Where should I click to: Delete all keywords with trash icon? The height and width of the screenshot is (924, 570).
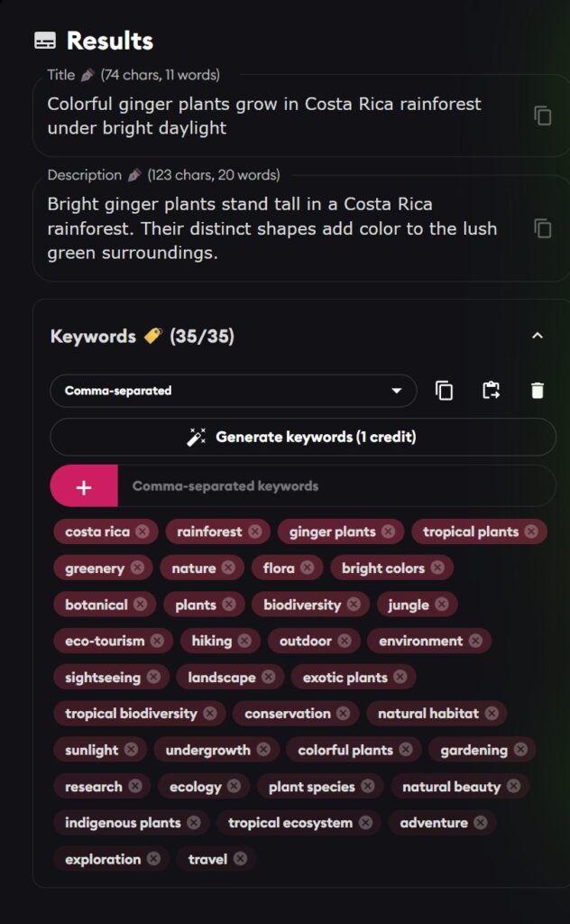click(538, 391)
